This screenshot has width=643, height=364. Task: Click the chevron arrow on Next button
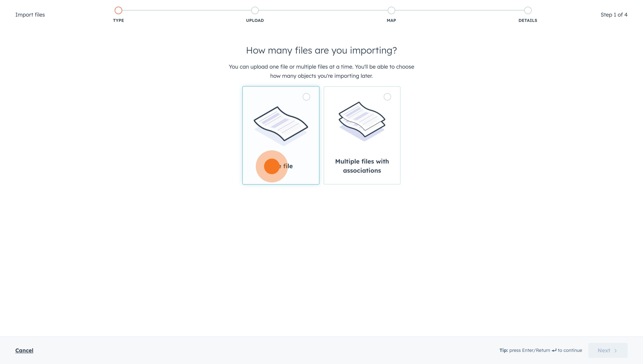pyautogui.click(x=616, y=350)
